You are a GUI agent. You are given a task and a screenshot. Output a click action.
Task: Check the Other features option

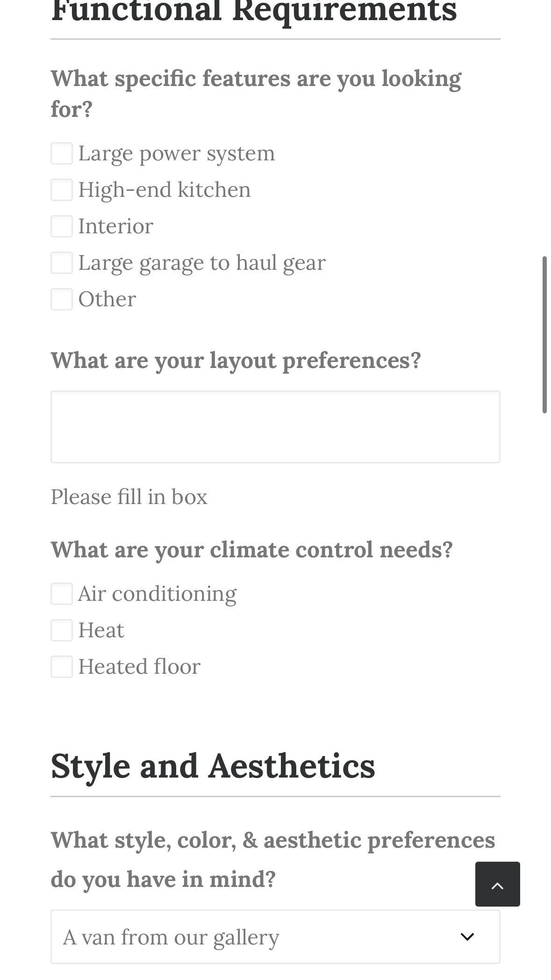coord(62,299)
